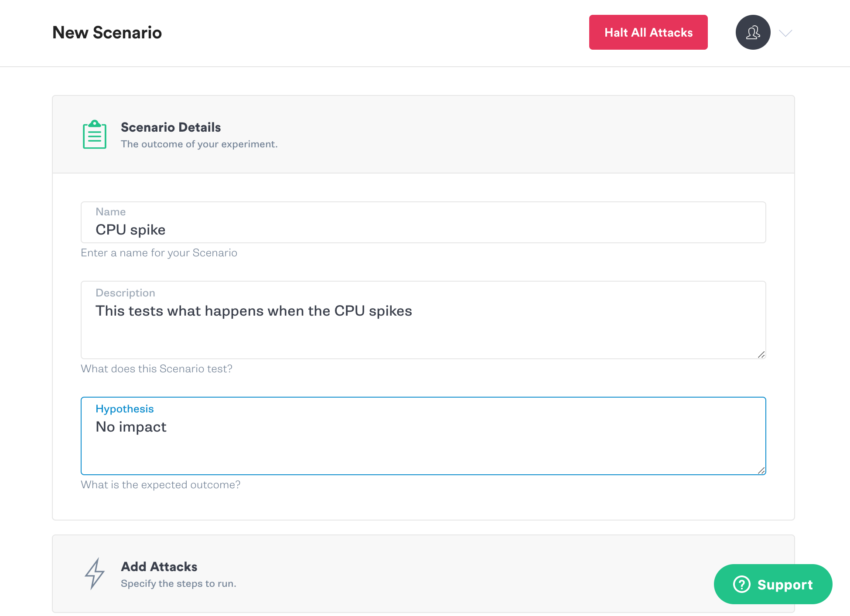This screenshot has width=850, height=616.
Task: Grab the Hypothesis field resize handle
Action: [761, 470]
